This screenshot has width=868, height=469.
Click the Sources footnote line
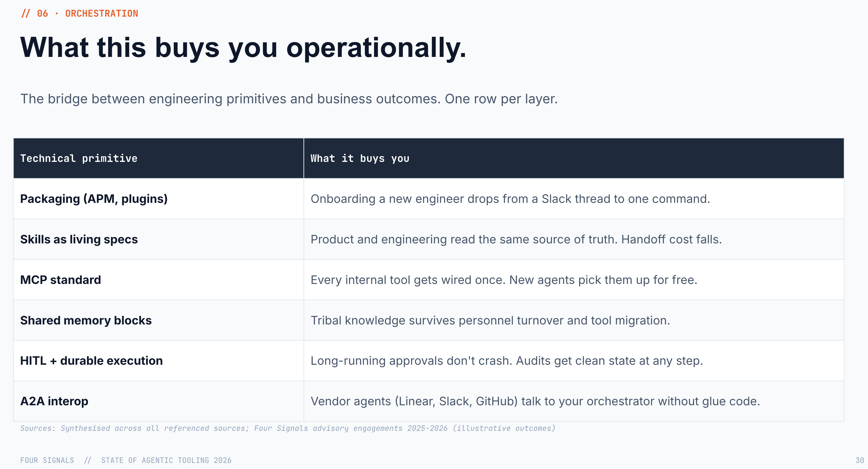(x=288, y=428)
